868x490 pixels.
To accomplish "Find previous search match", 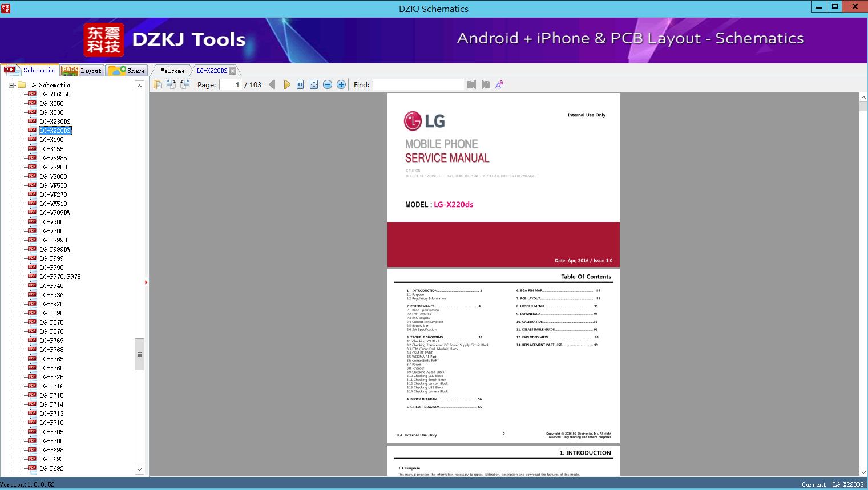I will pos(471,84).
